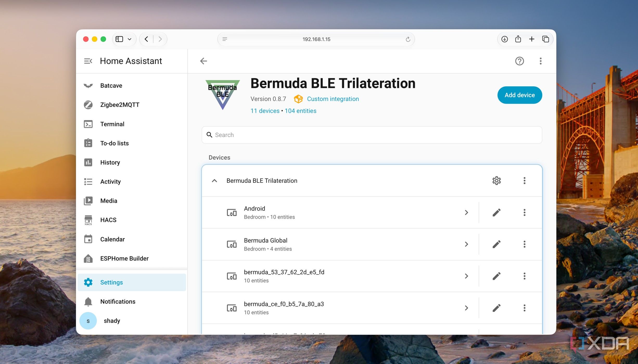The height and width of the screenshot is (364, 638).
Task: Open Bermuda Global device chevron
Action: (466, 244)
